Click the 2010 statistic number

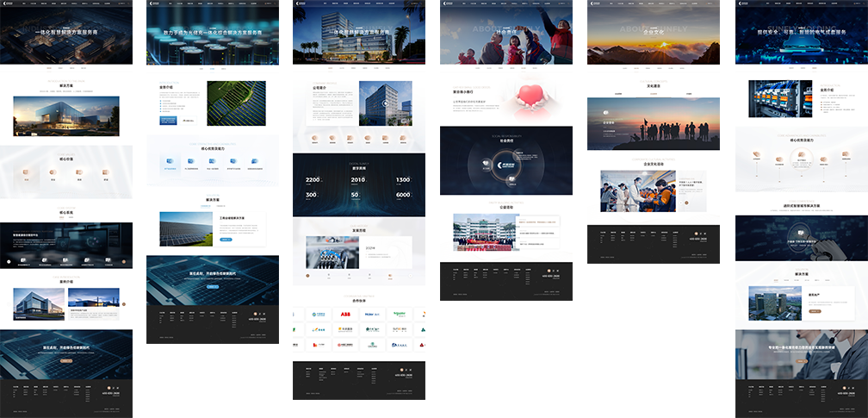tap(357, 180)
